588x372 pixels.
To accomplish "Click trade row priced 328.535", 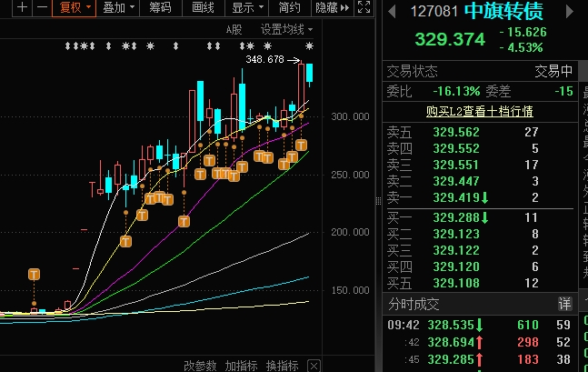I will pyautogui.click(x=480, y=325).
